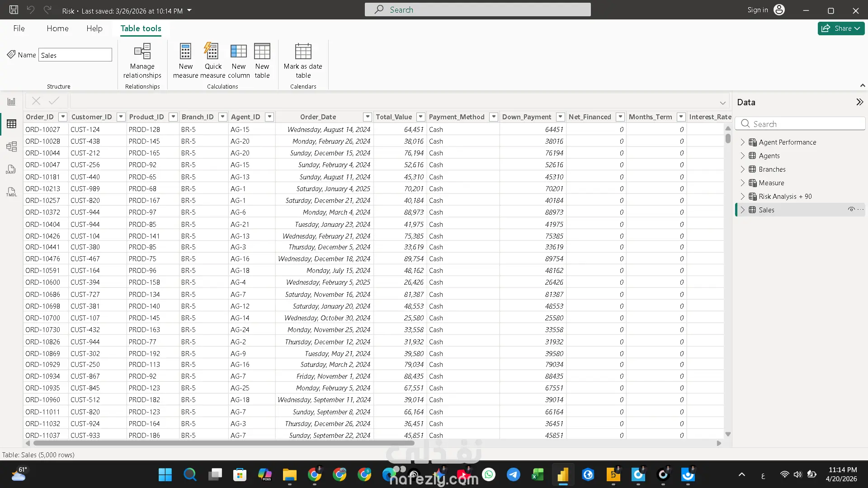
Task: Open Power BI taskbar icon
Action: pos(563,475)
